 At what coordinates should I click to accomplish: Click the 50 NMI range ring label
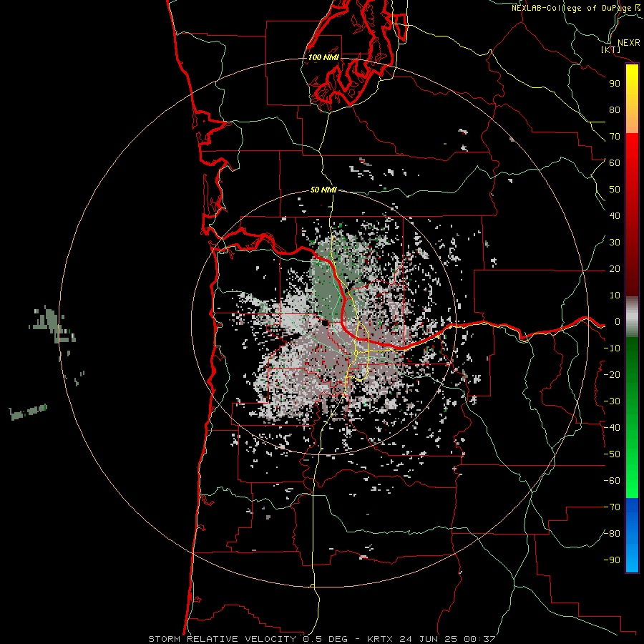coord(323,190)
